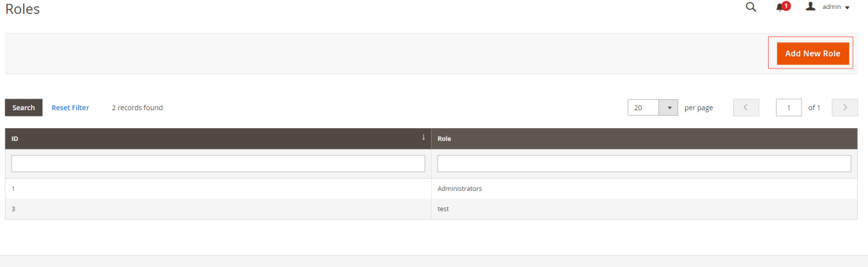
Task: Focus the Role filter input field
Action: click(x=644, y=164)
